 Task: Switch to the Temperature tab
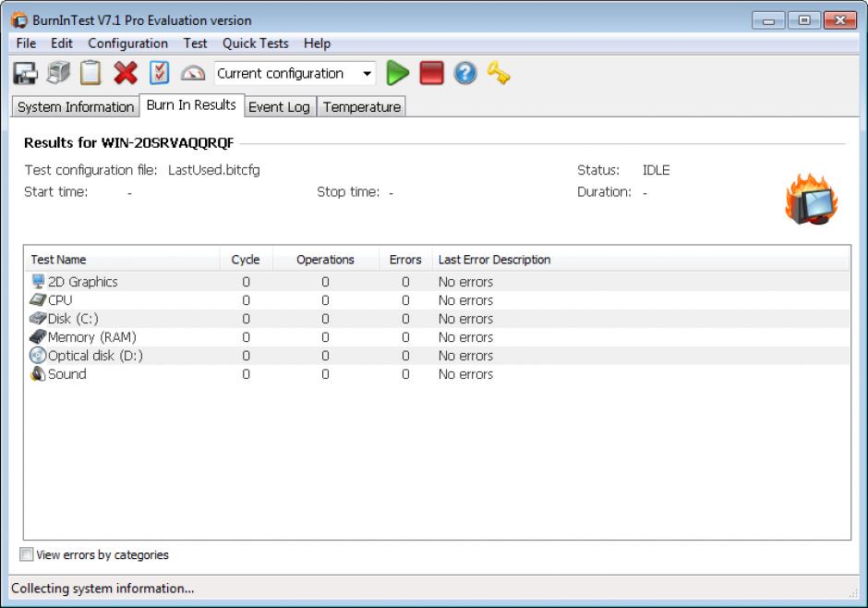pos(361,107)
